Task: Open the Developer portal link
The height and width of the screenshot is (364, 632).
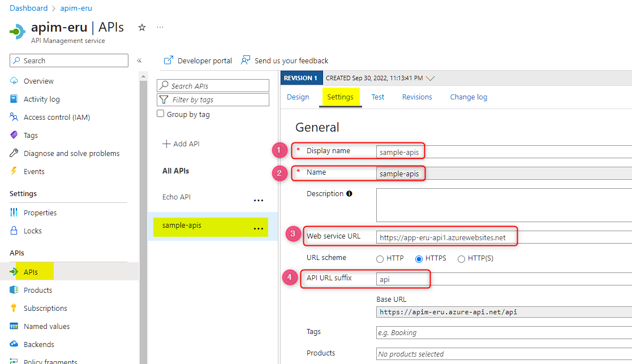Action: click(x=205, y=61)
